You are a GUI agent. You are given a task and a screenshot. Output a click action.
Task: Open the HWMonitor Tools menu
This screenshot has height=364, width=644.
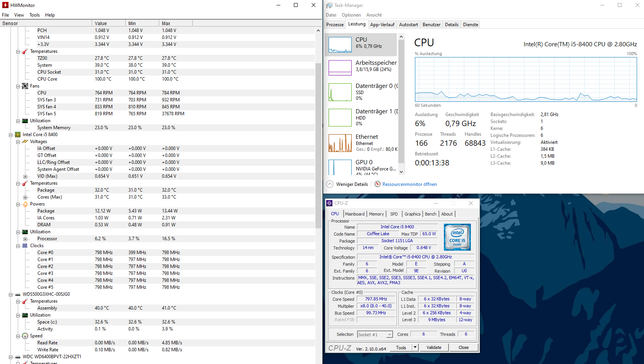35,15
